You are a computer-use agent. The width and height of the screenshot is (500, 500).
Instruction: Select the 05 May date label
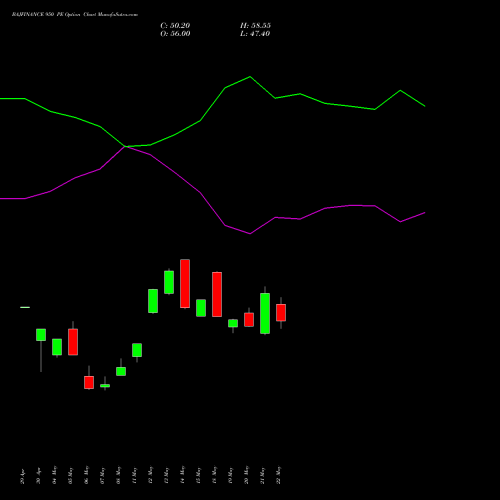[70, 475]
